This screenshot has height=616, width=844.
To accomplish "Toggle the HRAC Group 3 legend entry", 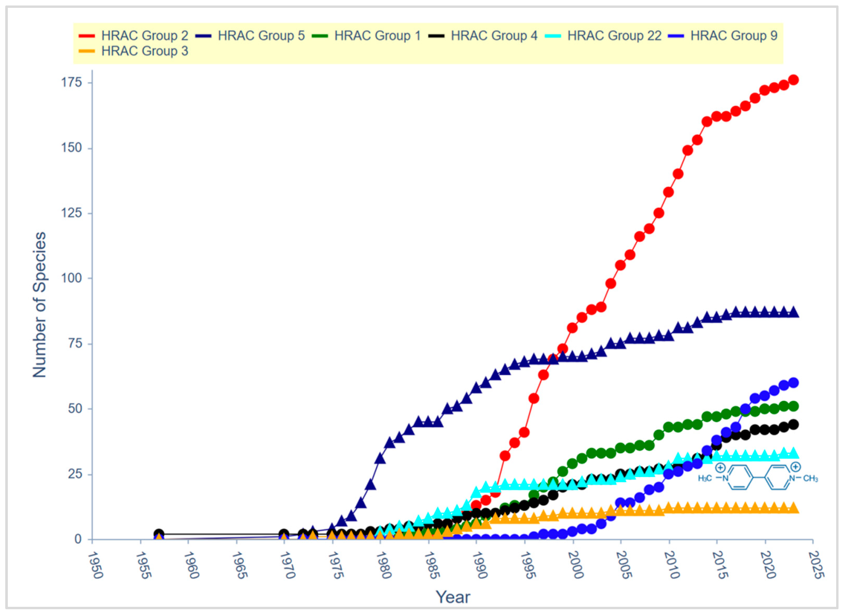I will pos(134,51).
